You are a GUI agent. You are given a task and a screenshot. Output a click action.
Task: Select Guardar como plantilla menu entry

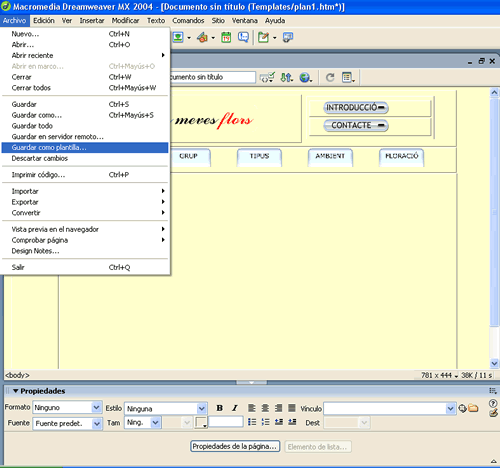tap(85, 147)
